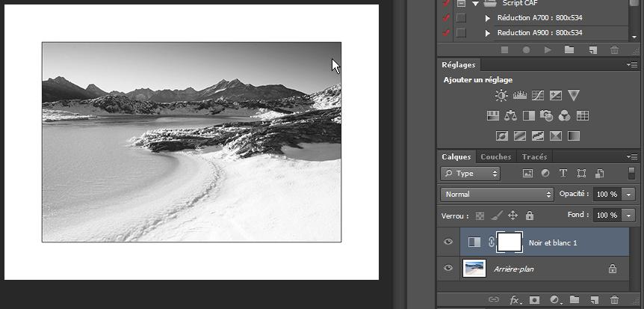Toggle dialog box for Réduction A700 action
644x309 pixels.
[x=461, y=18]
